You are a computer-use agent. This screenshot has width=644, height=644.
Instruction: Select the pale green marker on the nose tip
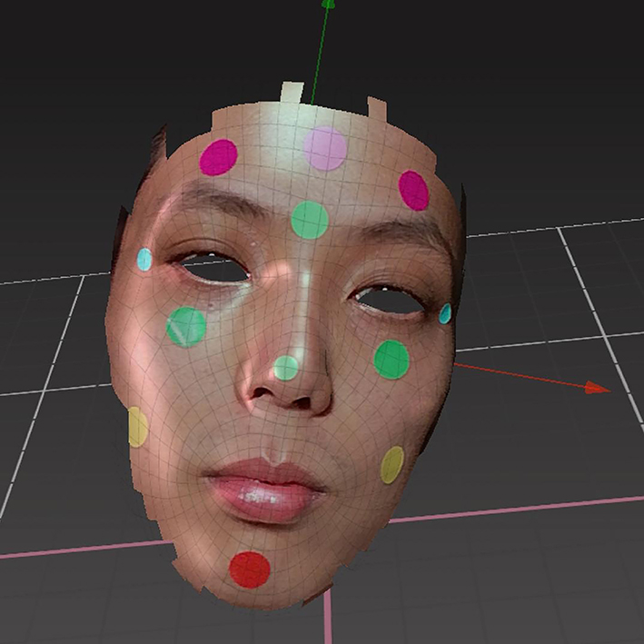point(286,368)
